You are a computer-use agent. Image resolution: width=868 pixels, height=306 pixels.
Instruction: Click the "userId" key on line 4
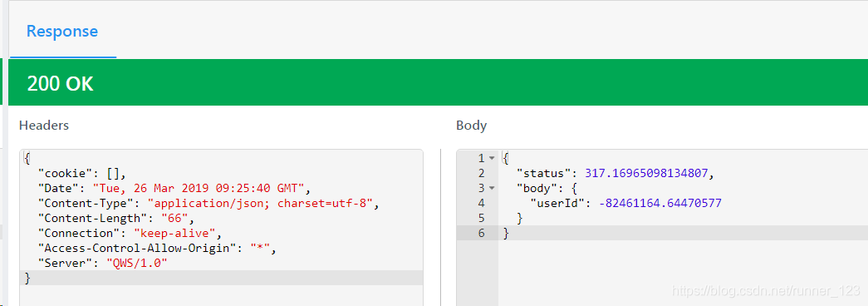(x=558, y=204)
